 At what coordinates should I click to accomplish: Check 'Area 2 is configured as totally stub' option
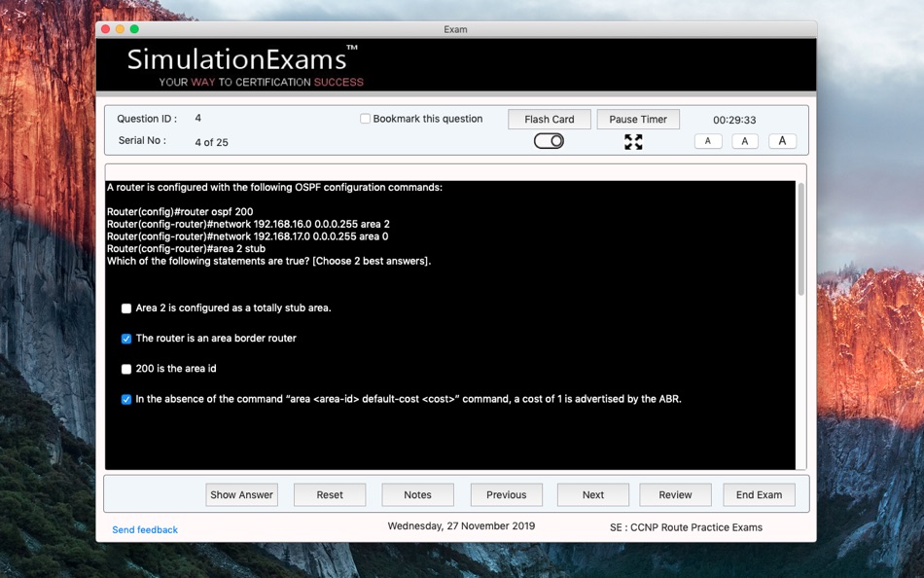[x=126, y=308]
